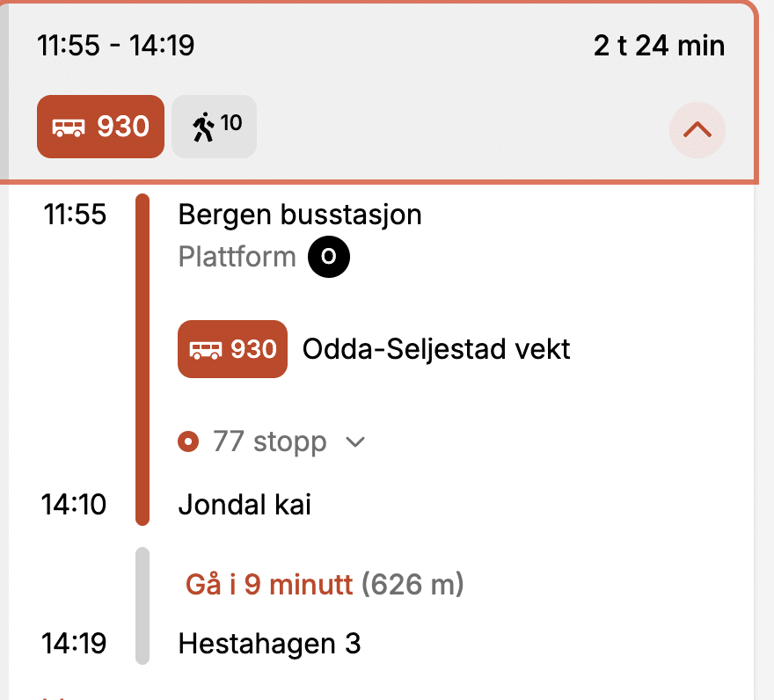Click the Jondal kai stop name
774x700 pixels.
click(x=245, y=505)
